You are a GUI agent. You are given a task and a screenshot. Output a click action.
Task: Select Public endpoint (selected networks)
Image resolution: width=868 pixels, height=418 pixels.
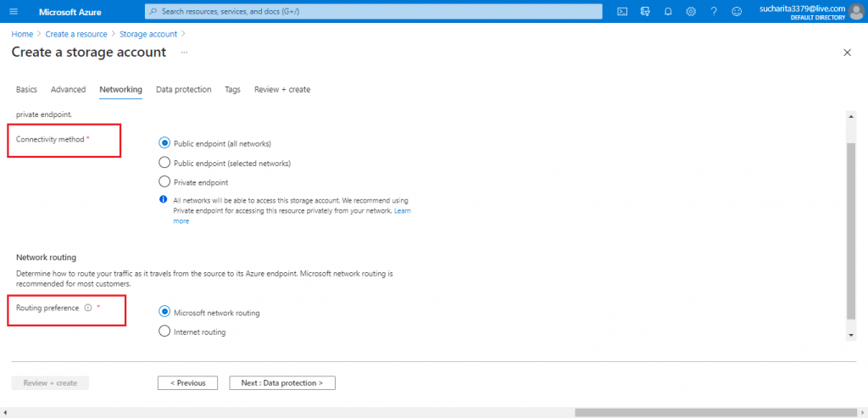[x=164, y=163]
